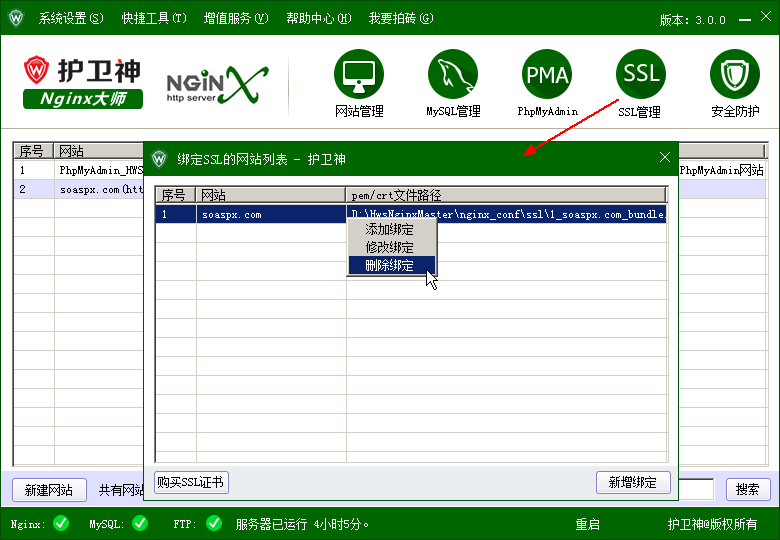Screen dimensions: 780x540
Task: Select 删除绑定 in the context menu
Action: [390, 265]
